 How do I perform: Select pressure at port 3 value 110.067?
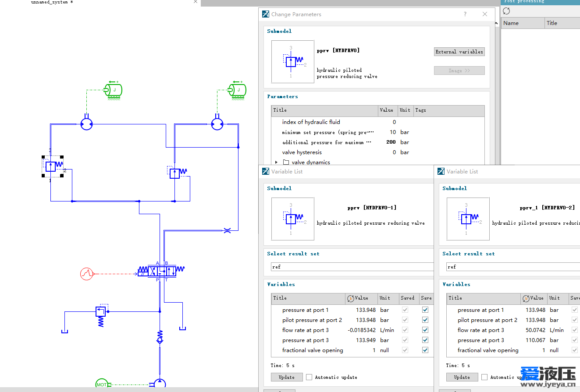pyautogui.click(x=536, y=340)
